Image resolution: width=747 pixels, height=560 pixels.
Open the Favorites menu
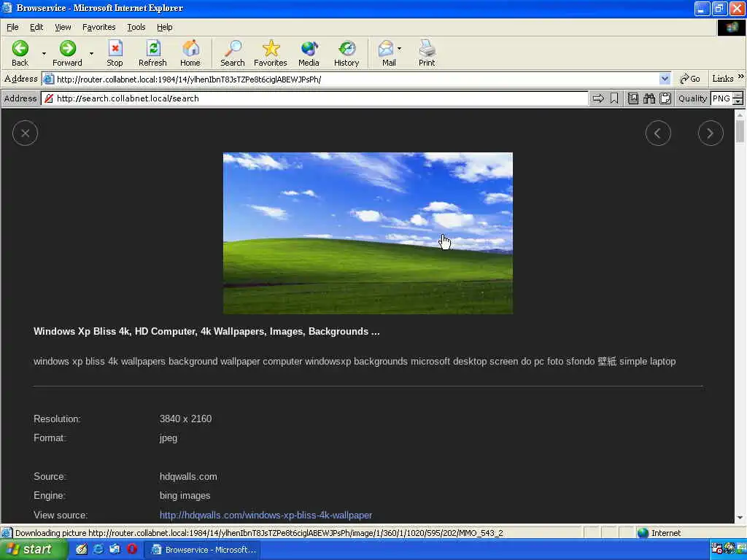pyautogui.click(x=98, y=27)
